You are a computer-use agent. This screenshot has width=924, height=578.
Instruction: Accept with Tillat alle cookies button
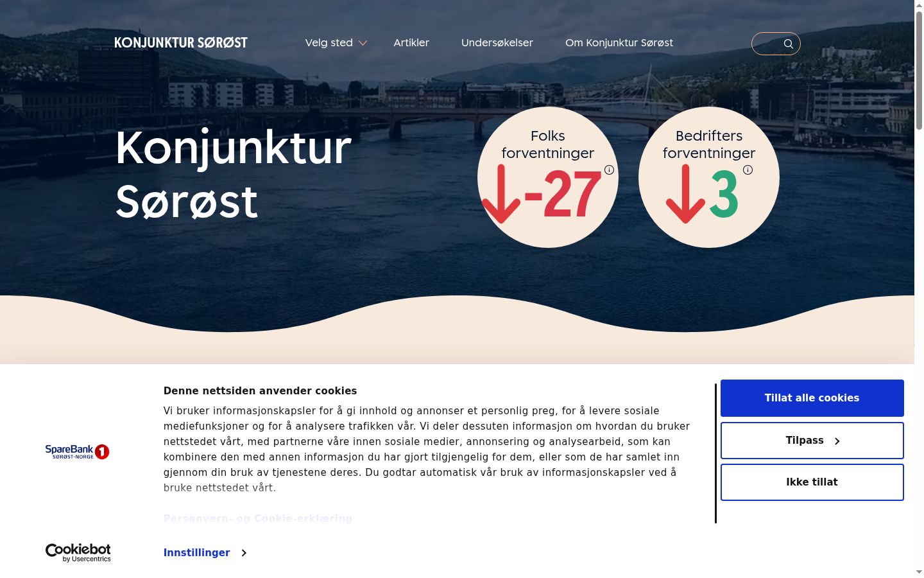point(812,398)
